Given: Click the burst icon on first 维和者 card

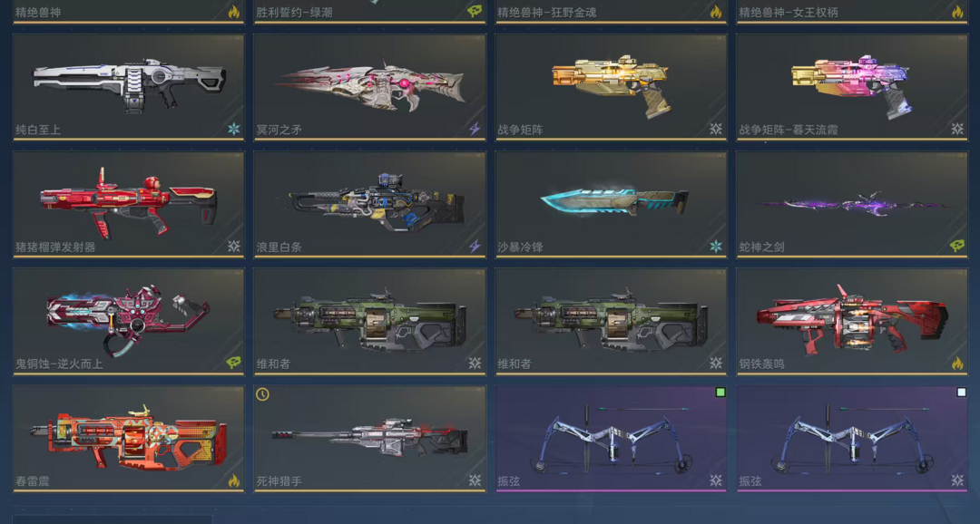Looking at the screenshot, I should (x=475, y=363).
